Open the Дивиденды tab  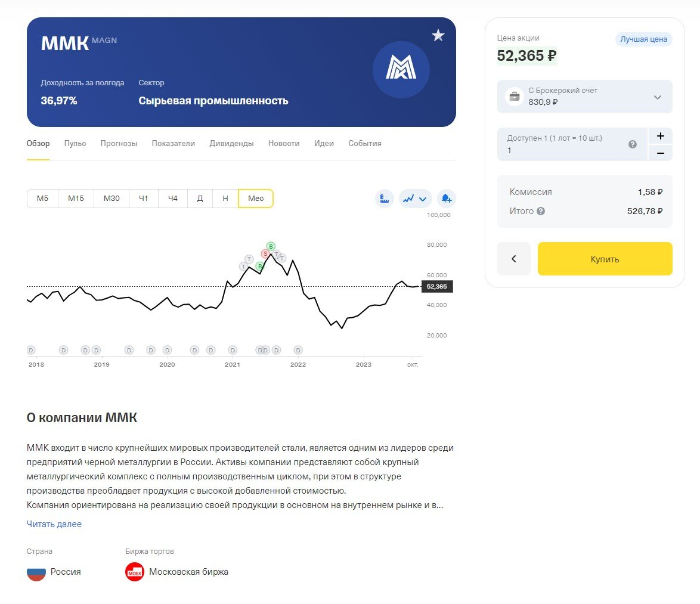pos(231,144)
